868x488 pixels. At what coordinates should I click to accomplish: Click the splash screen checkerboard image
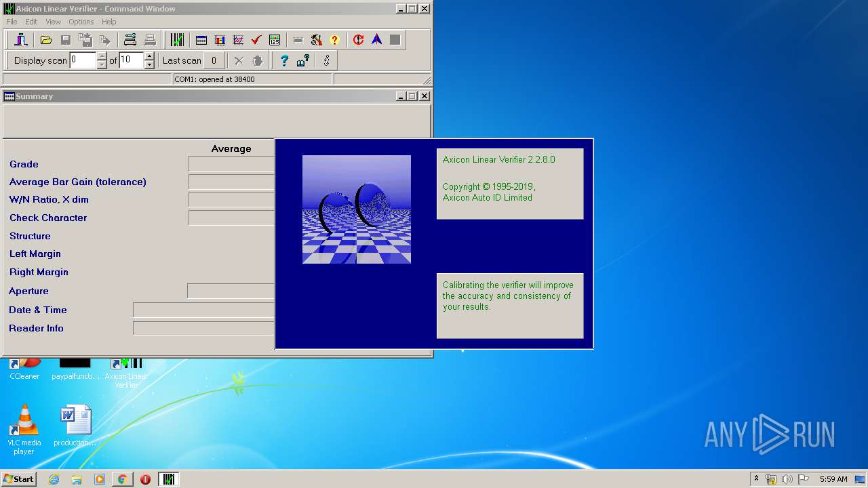[x=357, y=209]
